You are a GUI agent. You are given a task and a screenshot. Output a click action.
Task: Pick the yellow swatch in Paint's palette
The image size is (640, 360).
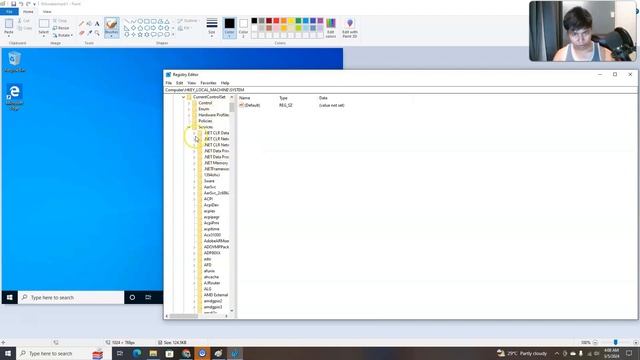point(291,20)
